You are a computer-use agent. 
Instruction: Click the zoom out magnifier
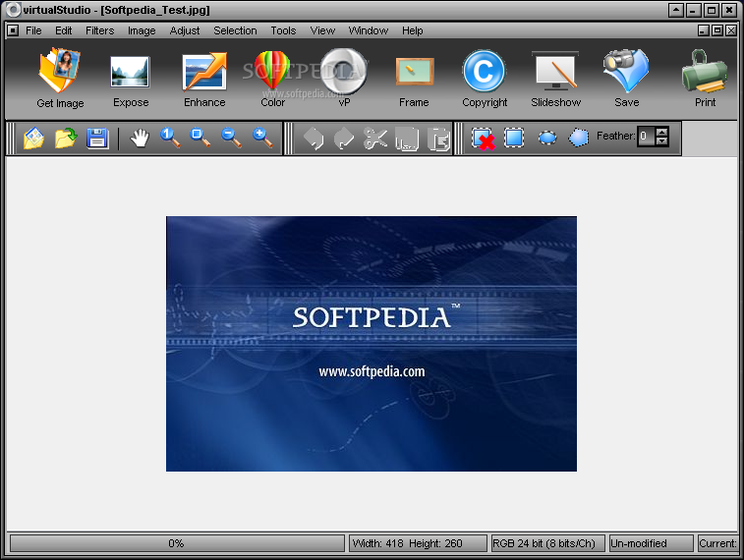pos(232,139)
